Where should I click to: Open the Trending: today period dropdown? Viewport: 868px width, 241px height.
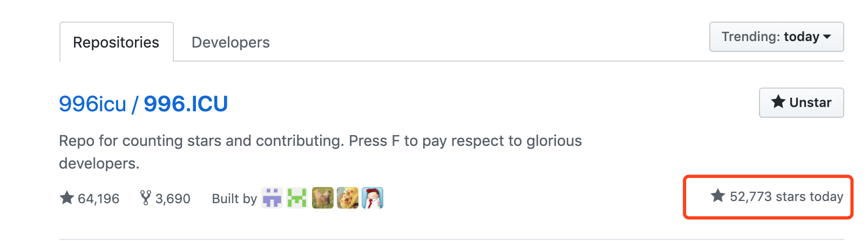[x=776, y=37]
